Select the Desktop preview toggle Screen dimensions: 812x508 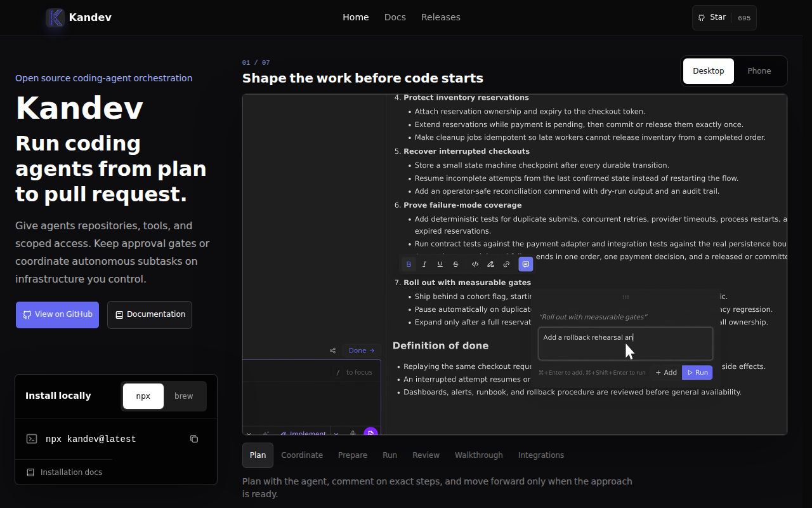click(709, 71)
